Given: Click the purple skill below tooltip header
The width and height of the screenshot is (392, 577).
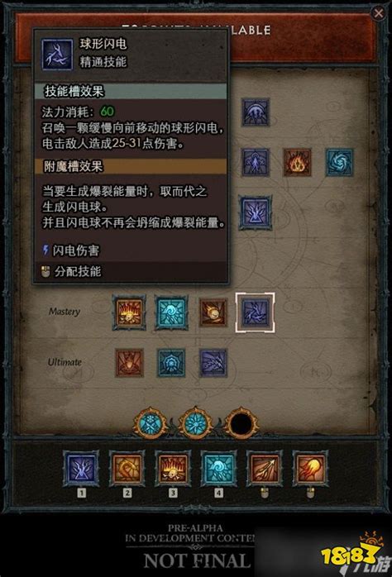Looking at the screenshot, I should click(256, 112).
